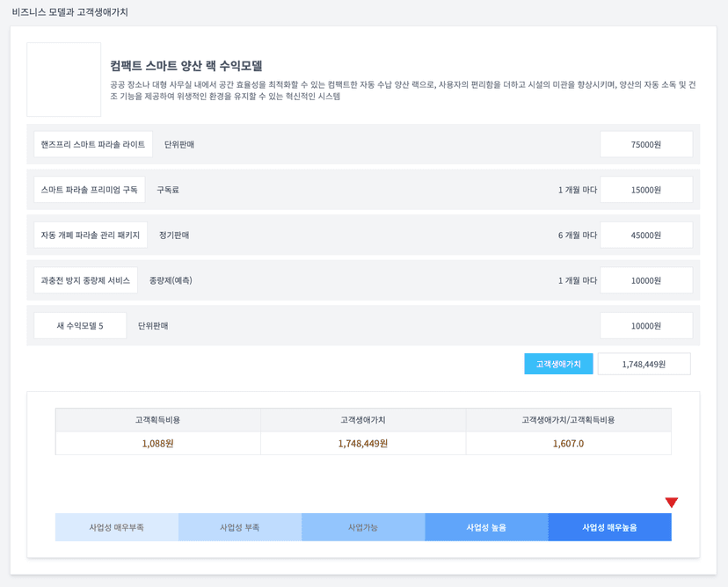Click the blue 고객생애가치 calculation button
Screen dimensions: 728x587
click(558, 363)
